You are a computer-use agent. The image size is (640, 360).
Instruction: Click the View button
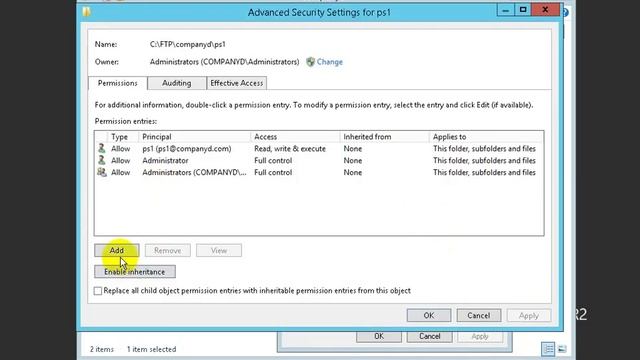point(219,250)
